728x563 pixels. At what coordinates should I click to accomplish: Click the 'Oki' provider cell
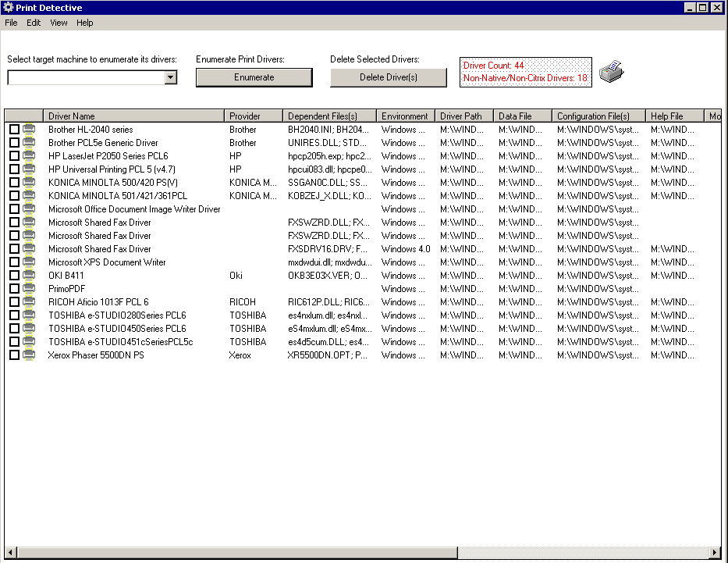236,276
